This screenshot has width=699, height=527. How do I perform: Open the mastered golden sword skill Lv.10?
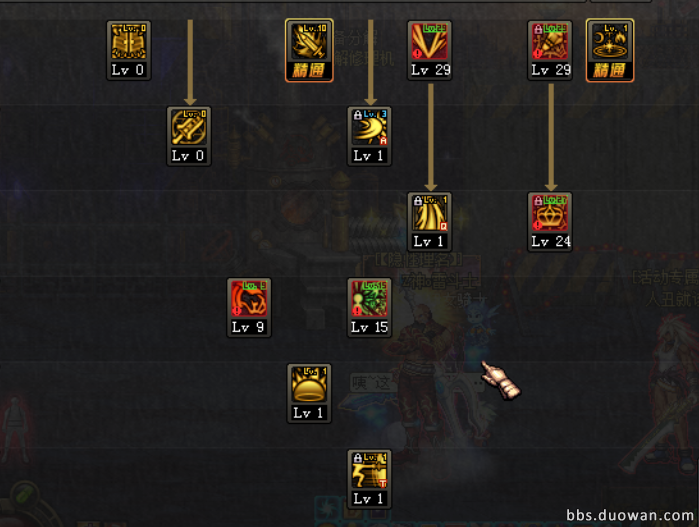309,50
